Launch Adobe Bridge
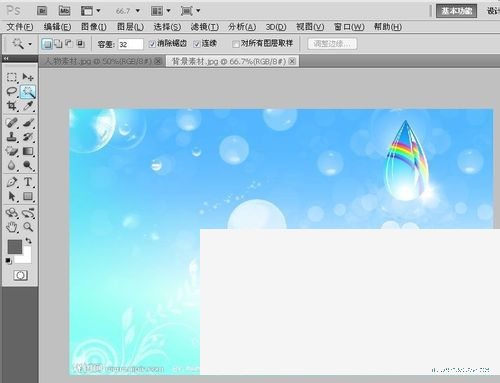The width and height of the screenshot is (500, 383). [x=42, y=11]
